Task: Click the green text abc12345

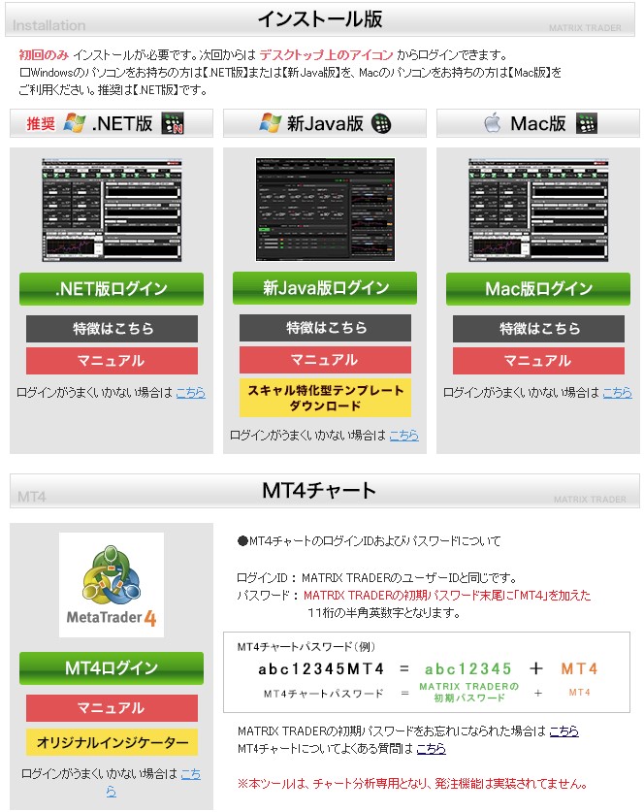Action: point(468,669)
